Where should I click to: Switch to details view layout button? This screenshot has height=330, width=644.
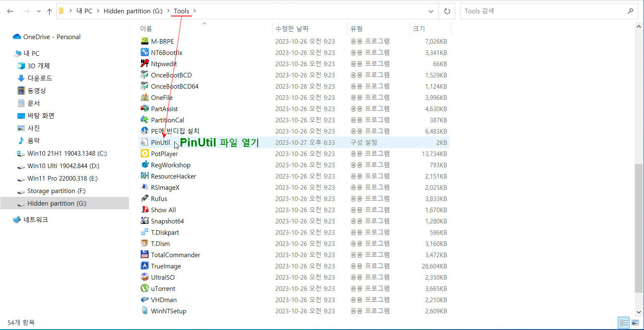click(624, 323)
